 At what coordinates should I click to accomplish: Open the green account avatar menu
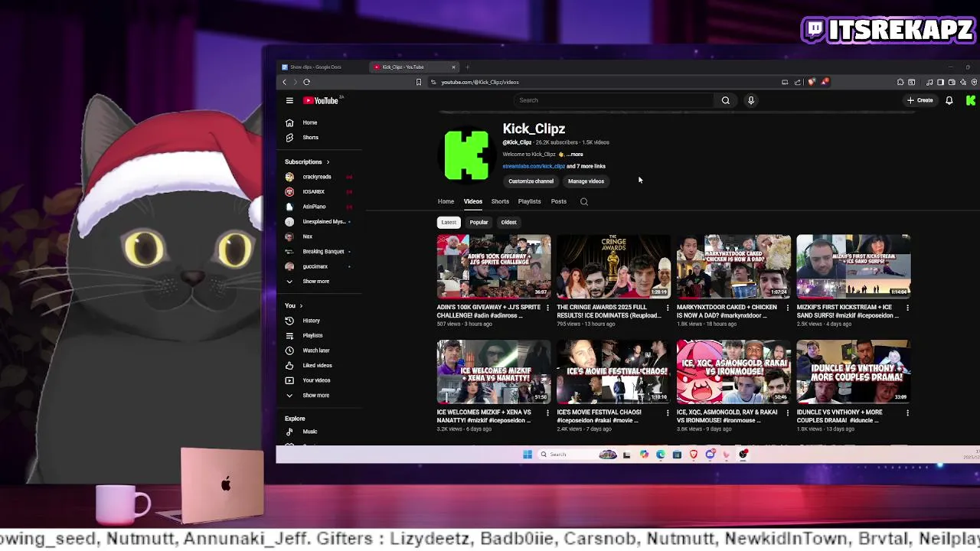pos(970,100)
